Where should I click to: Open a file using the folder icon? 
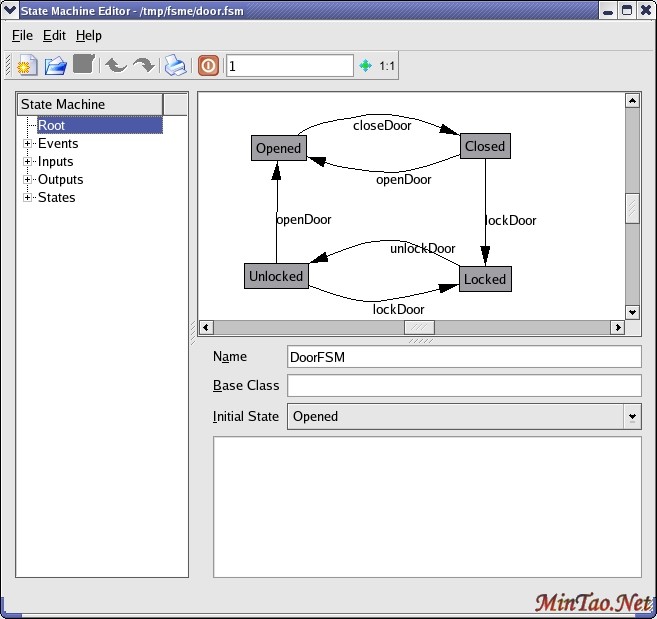(x=56, y=66)
